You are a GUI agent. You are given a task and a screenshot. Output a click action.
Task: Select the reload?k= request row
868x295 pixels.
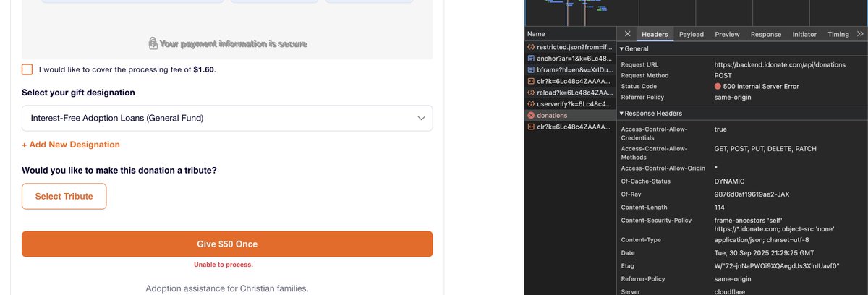pyautogui.click(x=570, y=93)
